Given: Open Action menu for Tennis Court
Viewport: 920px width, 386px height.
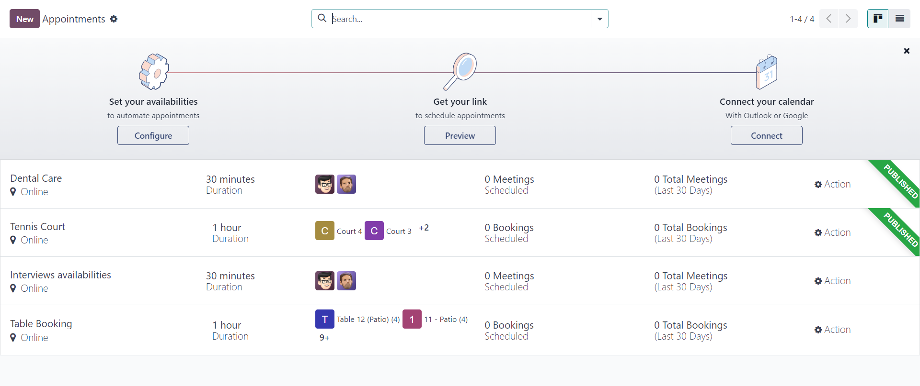Looking at the screenshot, I should tap(833, 232).
